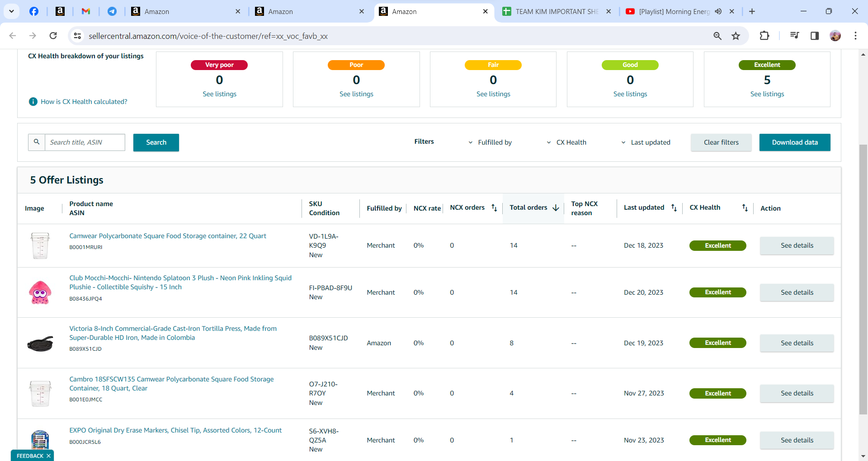See listings under Poor
This screenshot has width=868, height=461.
[x=356, y=94]
